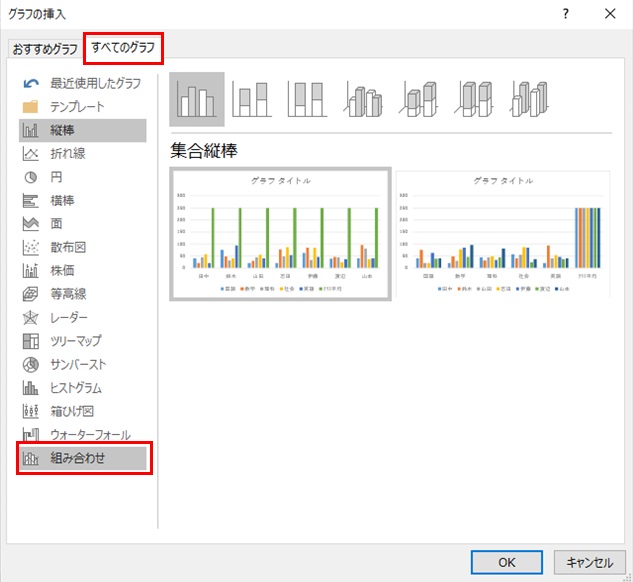The image size is (633, 582).
Task: Select the 箱ひげ図 box plot category
Action: 82,411
